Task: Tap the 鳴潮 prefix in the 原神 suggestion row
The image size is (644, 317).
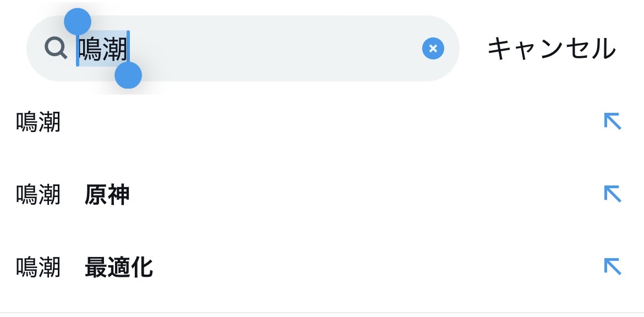Action: [x=38, y=195]
